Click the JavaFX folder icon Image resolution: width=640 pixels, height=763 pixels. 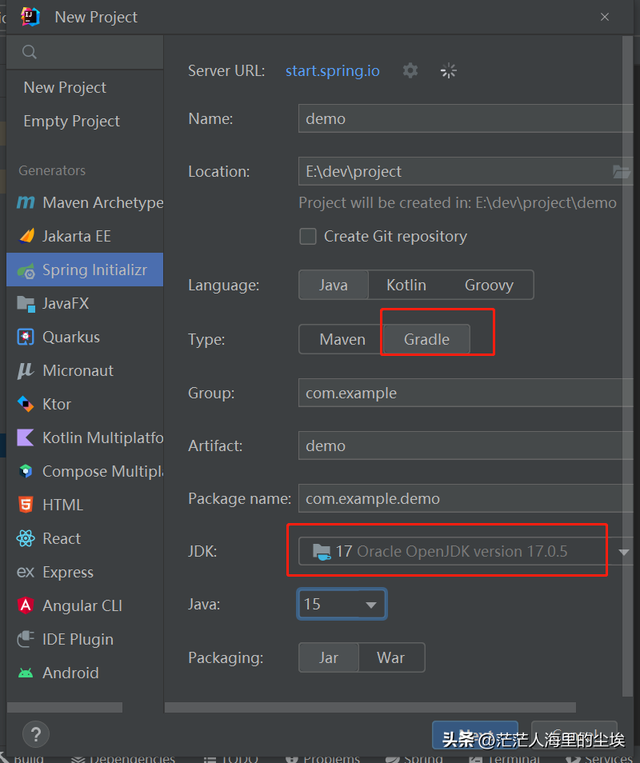pos(26,304)
